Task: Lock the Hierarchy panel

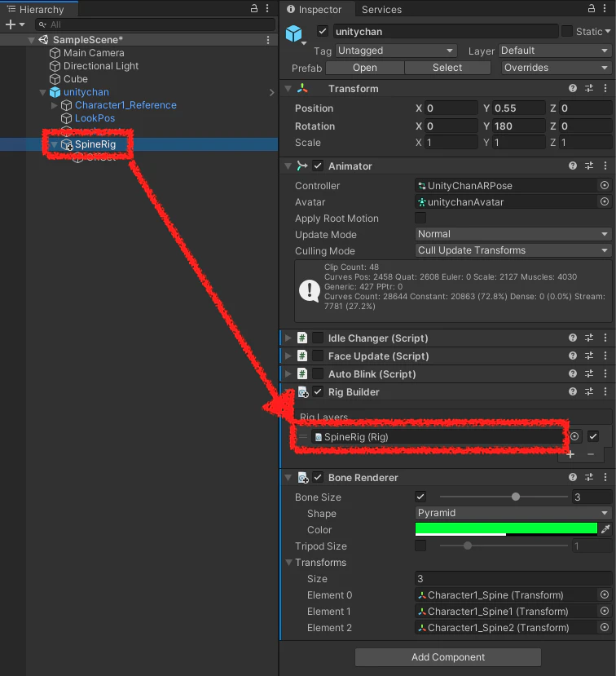Action: click(254, 8)
